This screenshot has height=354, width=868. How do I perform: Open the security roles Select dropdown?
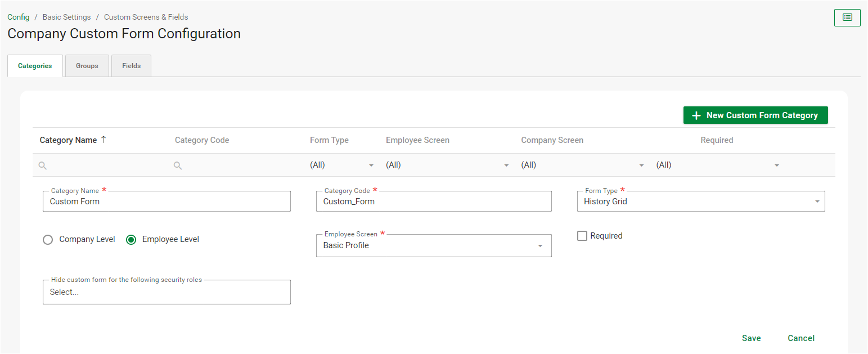(167, 292)
